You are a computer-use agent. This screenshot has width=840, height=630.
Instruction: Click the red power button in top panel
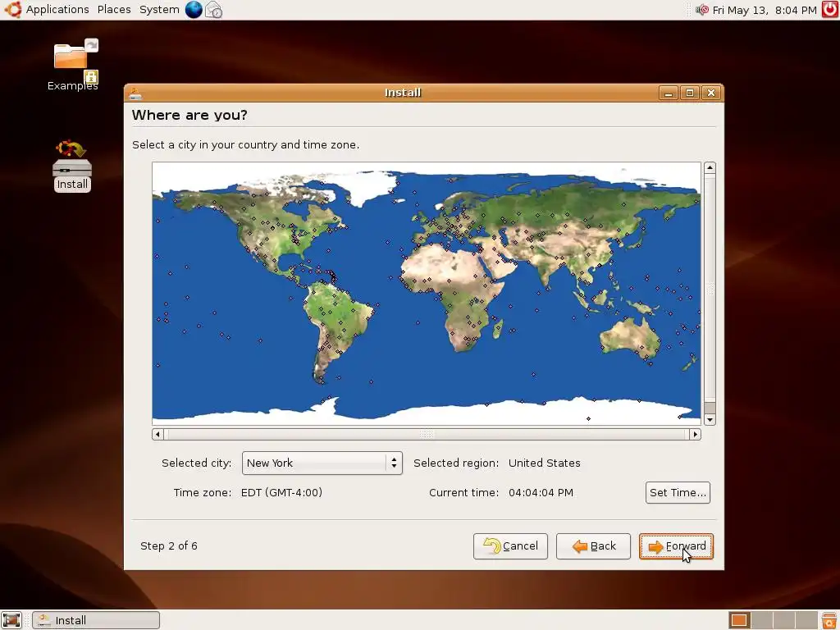pyautogui.click(x=830, y=9)
